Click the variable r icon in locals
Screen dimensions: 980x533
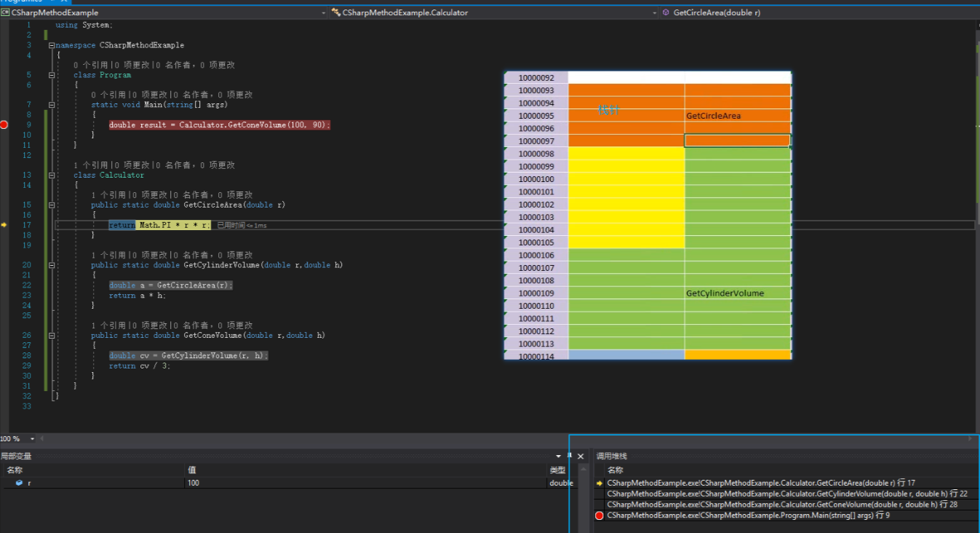coord(19,483)
